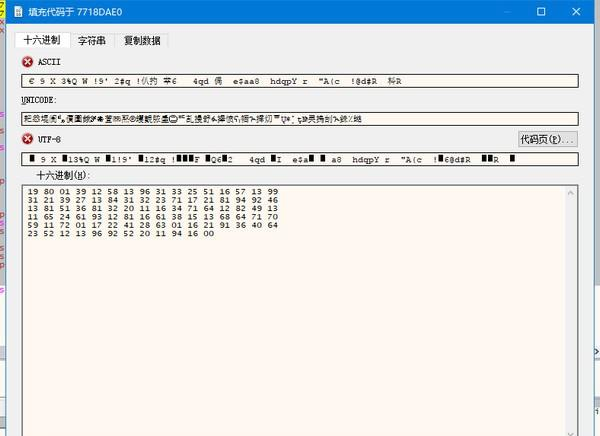Focus the UTF-8 text field
The width and height of the screenshot is (600, 436).
tap(298, 158)
